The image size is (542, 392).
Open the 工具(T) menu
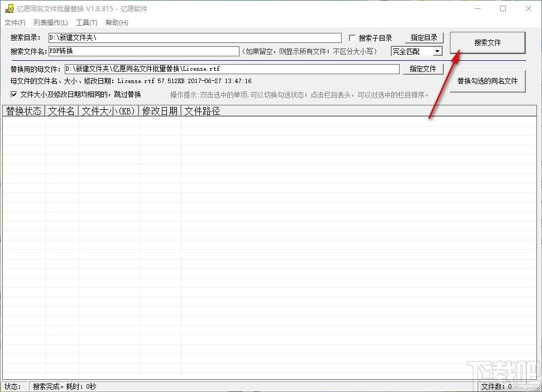87,23
